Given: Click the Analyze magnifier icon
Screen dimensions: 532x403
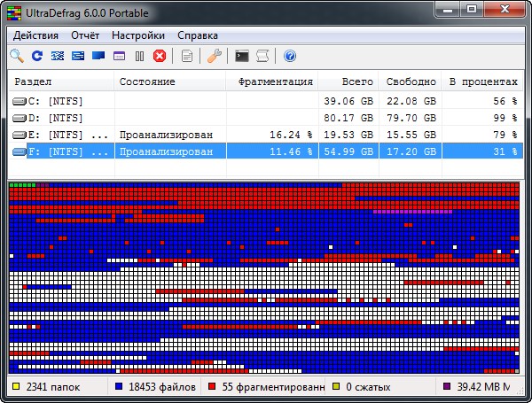Looking at the screenshot, I should [17, 56].
